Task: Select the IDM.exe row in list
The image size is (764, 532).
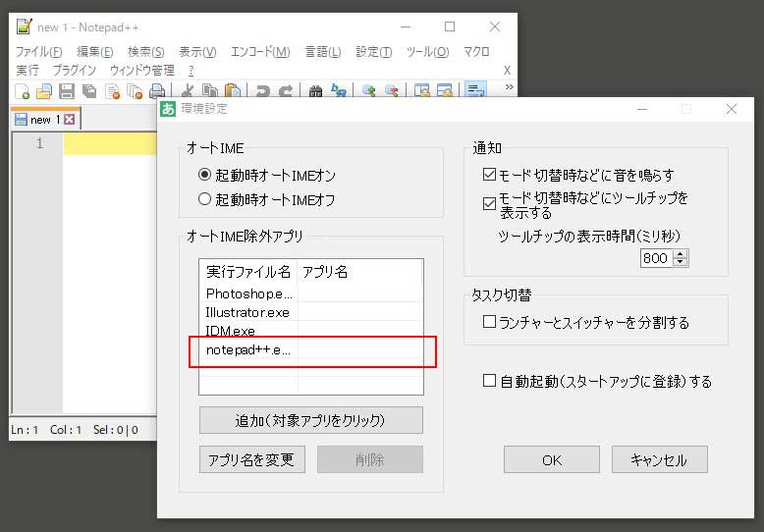Action: (x=311, y=331)
